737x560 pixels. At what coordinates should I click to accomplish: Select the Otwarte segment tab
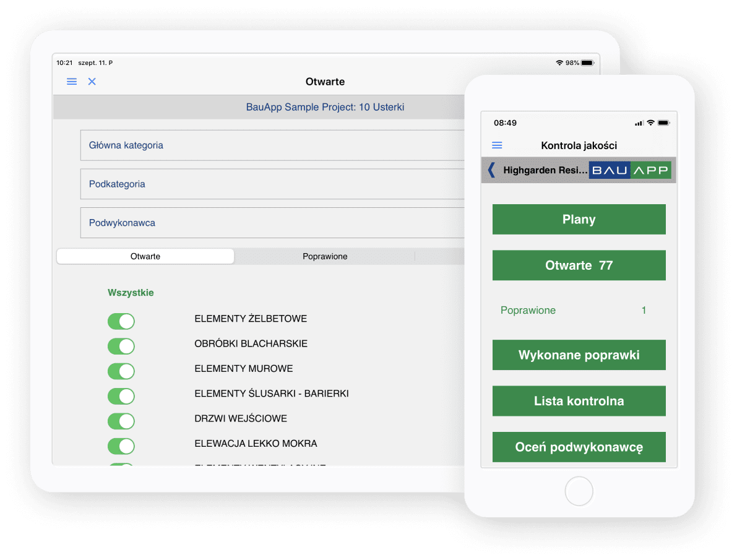click(145, 256)
